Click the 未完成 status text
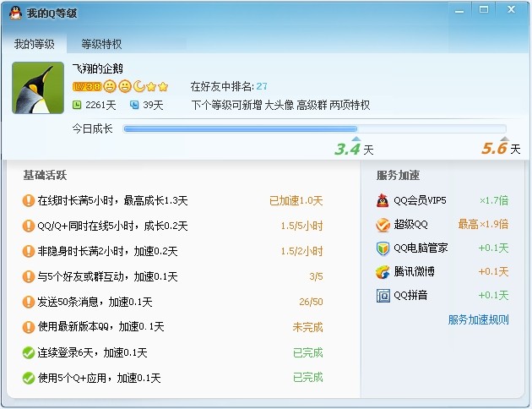Screen dimensions: 532x409 [307, 327]
